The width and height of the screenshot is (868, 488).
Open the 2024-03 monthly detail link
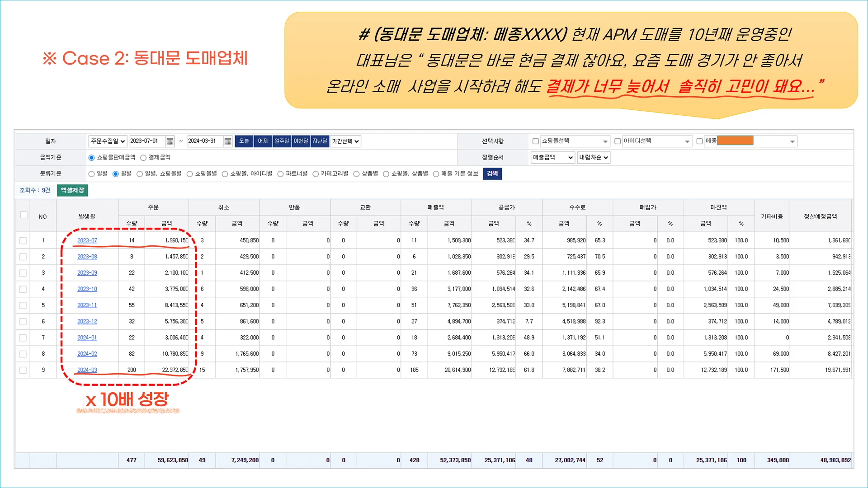87,370
